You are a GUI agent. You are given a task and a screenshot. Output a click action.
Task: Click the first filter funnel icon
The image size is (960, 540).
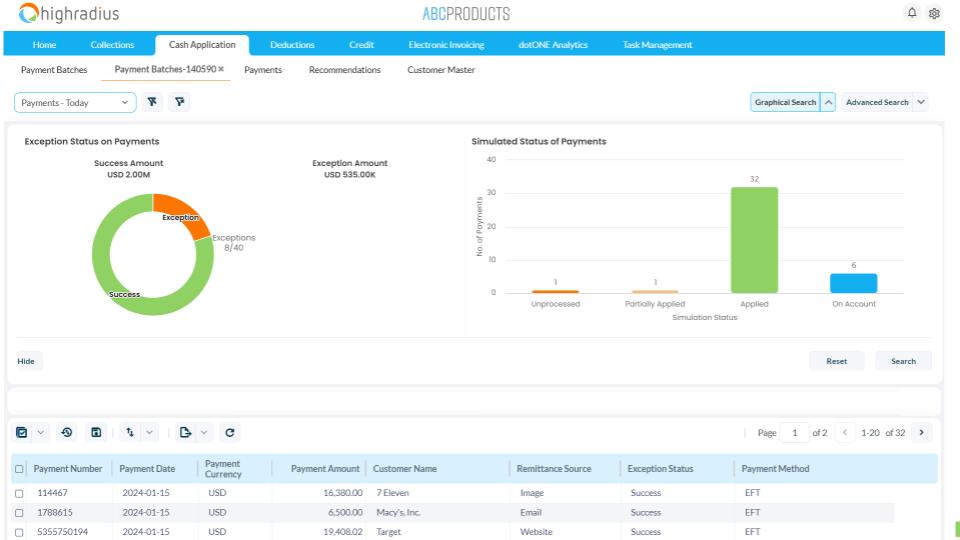(152, 102)
